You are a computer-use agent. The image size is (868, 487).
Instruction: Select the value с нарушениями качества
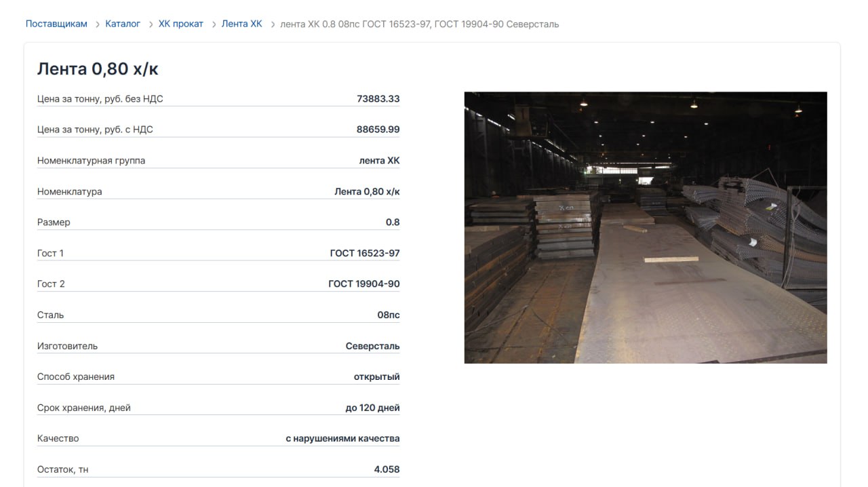click(x=343, y=439)
